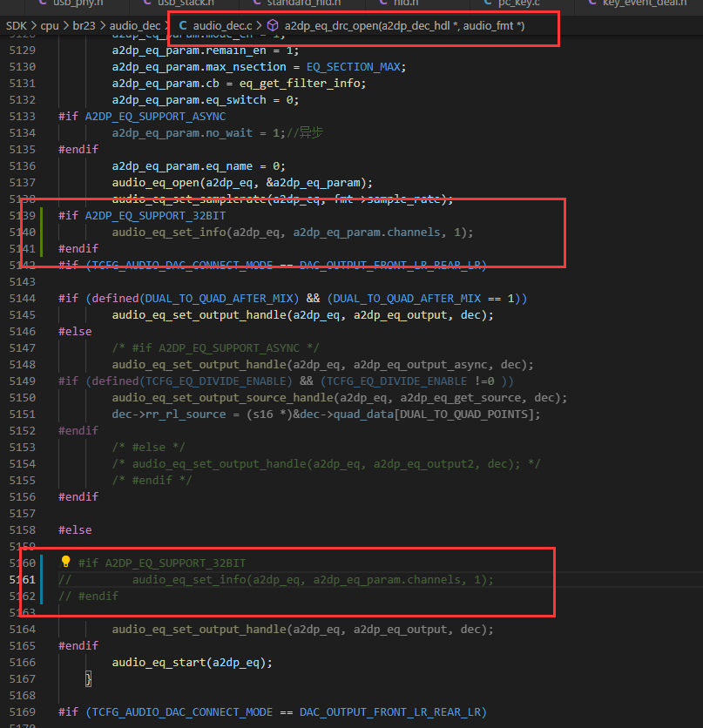Click a2dp_eq_param.eq_name on line 5136
Viewport: 703px width, 728px height.
182,165
